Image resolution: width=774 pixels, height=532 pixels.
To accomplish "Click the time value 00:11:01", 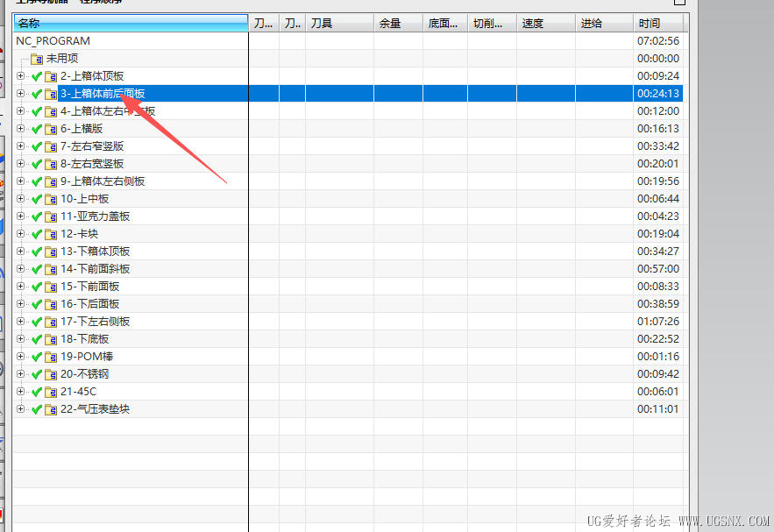I will tap(658, 409).
